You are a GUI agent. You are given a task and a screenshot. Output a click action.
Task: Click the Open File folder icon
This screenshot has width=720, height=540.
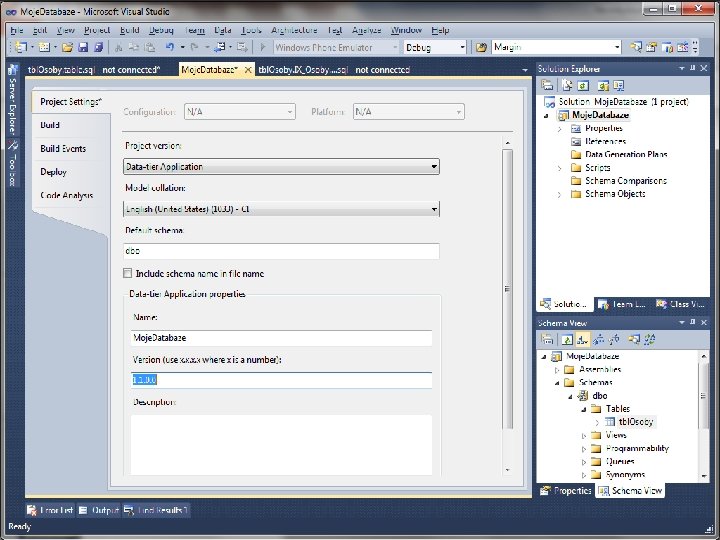pyautogui.click(x=67, y=47)
